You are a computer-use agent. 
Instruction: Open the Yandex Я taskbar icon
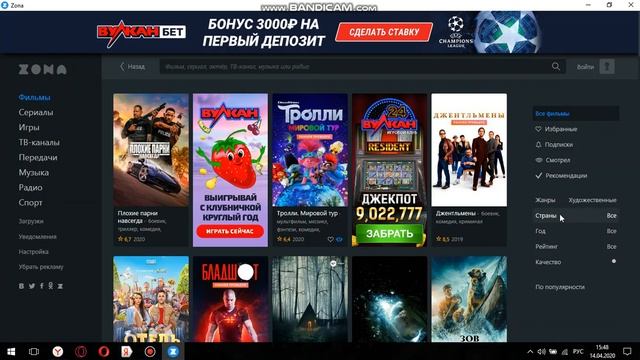[x=127, y=351]
